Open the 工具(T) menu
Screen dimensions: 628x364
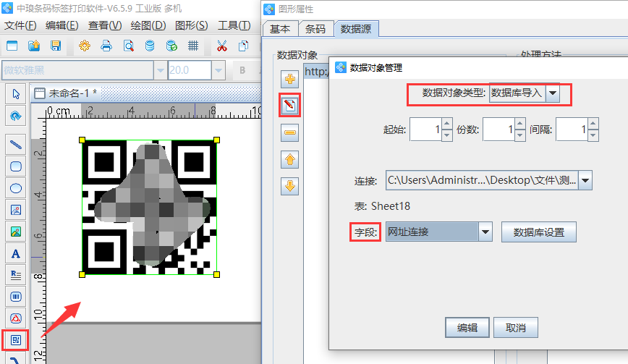click(x=234, y=25)
